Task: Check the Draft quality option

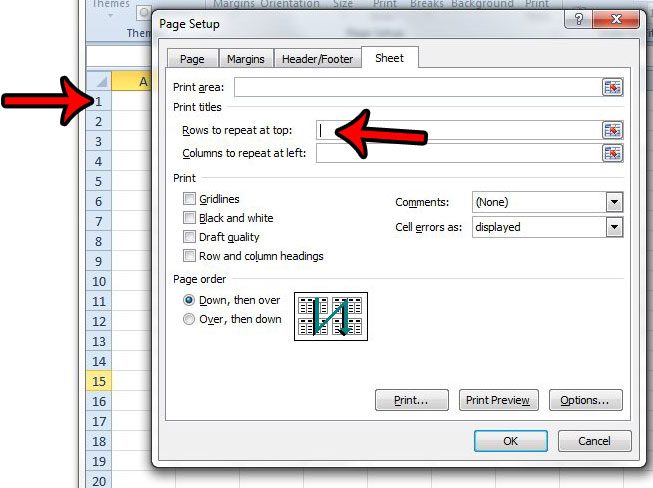Action: (189, 237)
